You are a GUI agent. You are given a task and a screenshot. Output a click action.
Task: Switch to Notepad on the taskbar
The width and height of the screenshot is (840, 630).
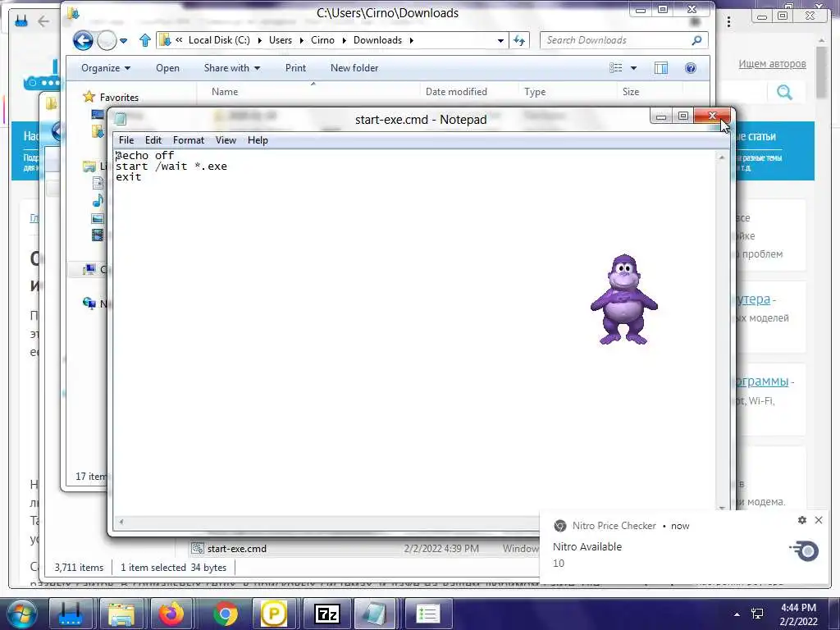click(375, 614)
